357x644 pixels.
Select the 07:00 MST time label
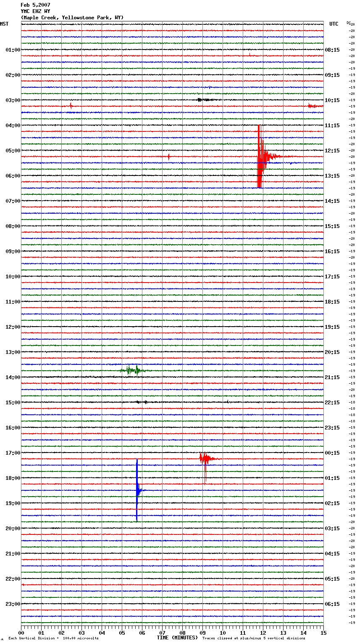coord(13,201)
